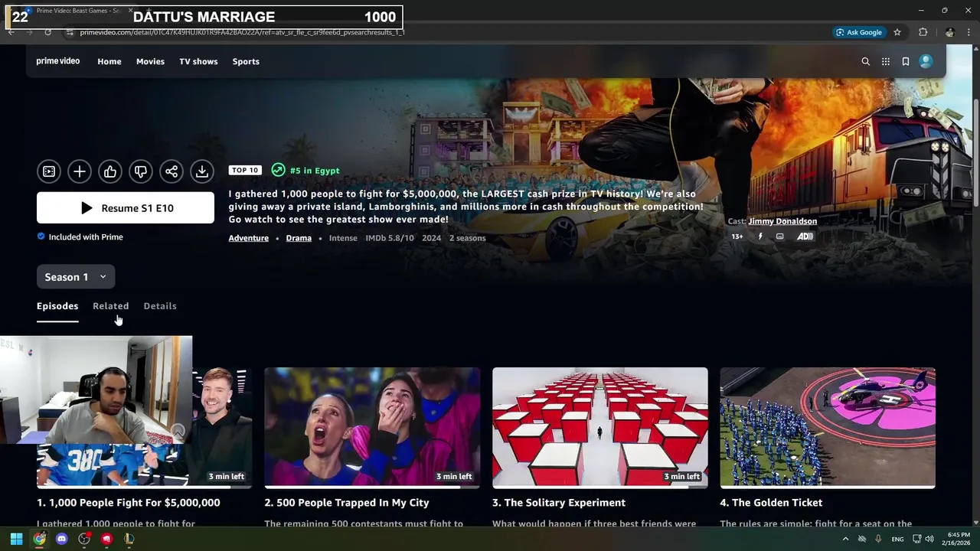Open Jimmy Donaldson cast link

point(782,221)
